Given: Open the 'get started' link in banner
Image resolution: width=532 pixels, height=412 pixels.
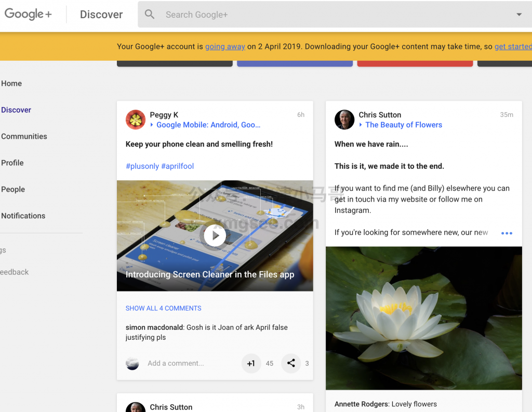Looking at the screenshot, I should click(x=513, y=46).
